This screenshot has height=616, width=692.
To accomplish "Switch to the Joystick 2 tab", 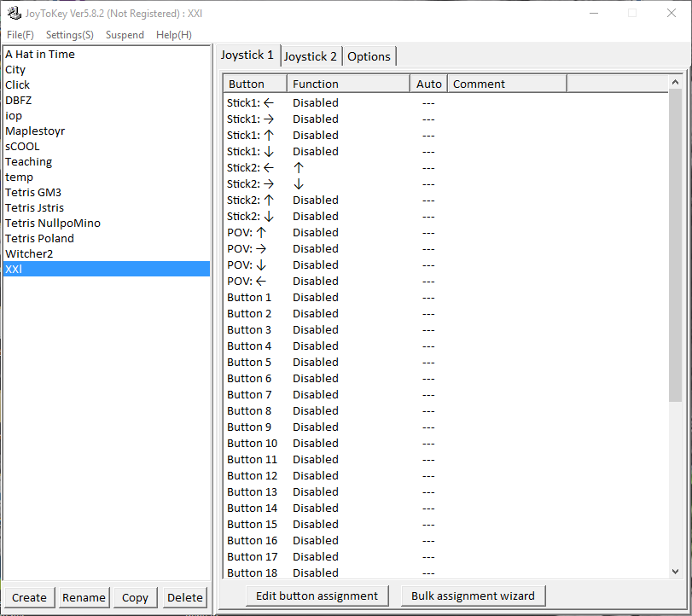I will 311,56.
